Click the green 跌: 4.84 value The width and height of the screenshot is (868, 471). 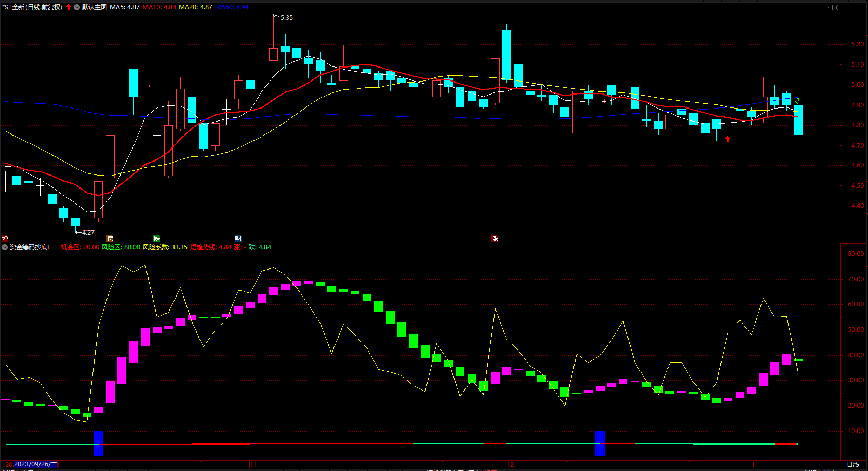(260, 247)
